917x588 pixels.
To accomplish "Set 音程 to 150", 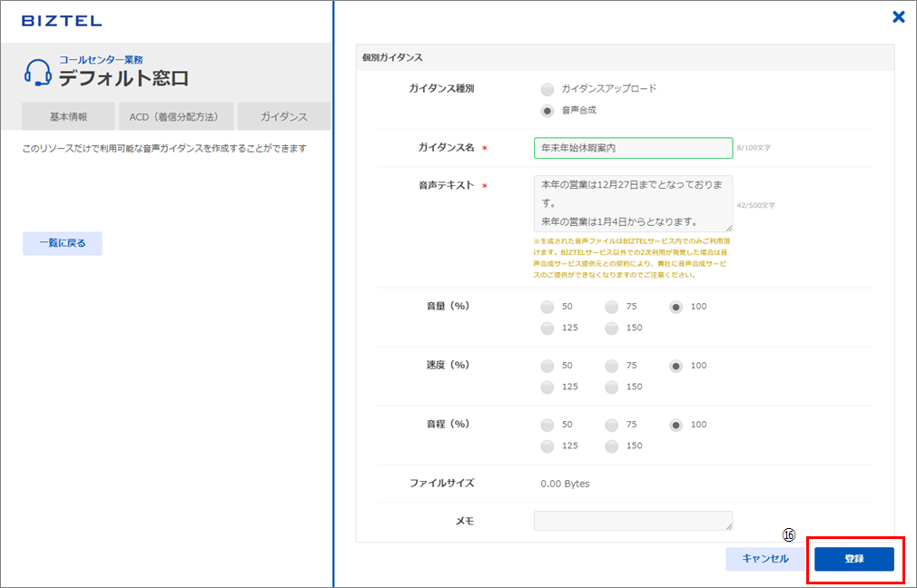I will point(612,446).
